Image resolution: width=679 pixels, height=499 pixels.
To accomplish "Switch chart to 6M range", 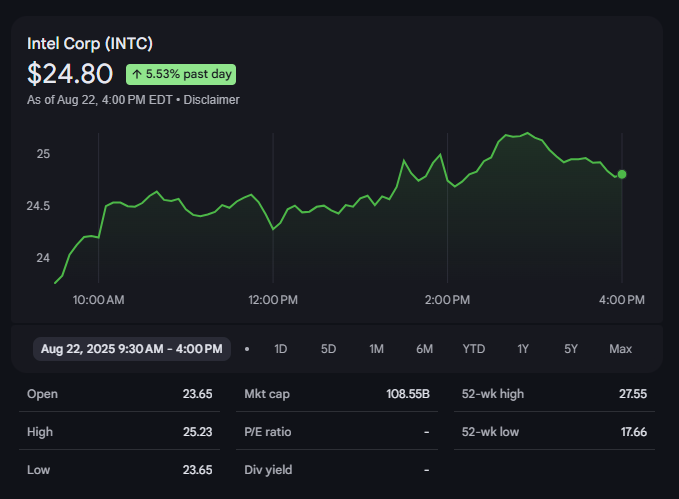I will point(424,349).
